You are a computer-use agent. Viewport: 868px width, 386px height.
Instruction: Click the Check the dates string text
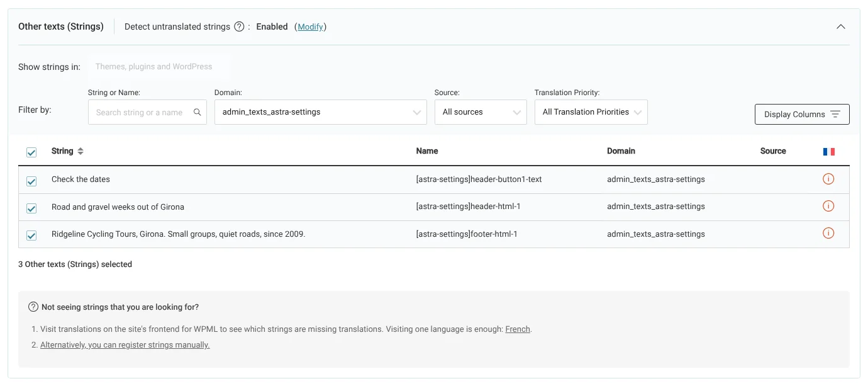tap(81, 179)
